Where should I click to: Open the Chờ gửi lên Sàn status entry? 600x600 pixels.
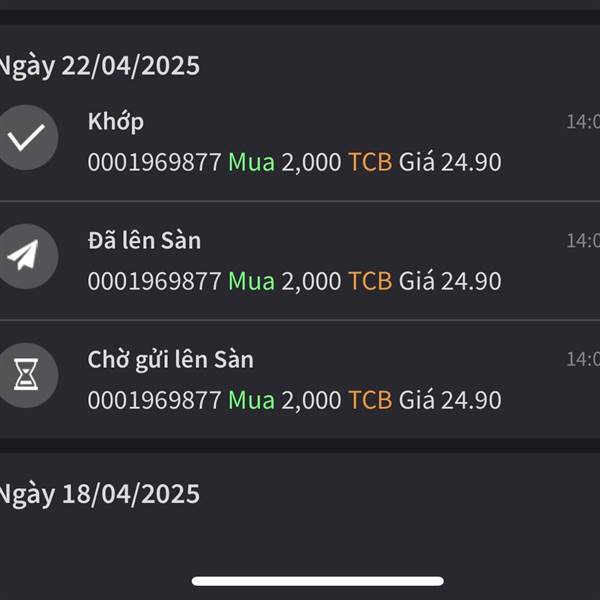[x=300, y=379]
